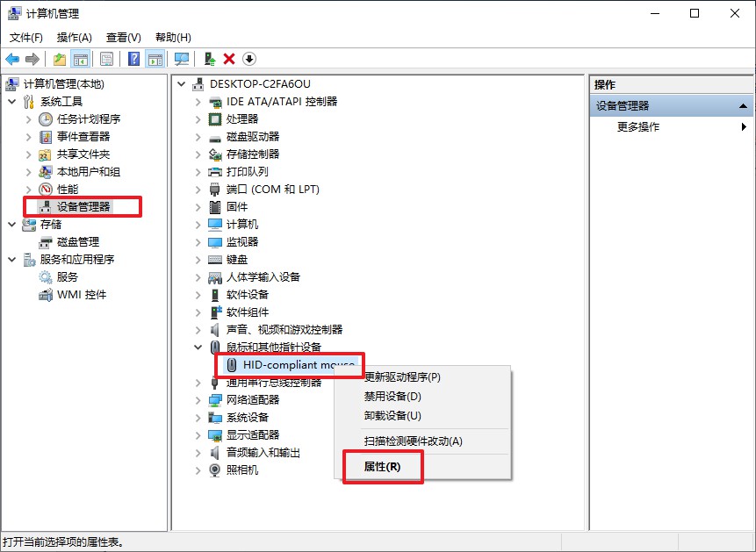Select 设备管理器 in left tree
The image size is (756, 552).
point(83,207)
